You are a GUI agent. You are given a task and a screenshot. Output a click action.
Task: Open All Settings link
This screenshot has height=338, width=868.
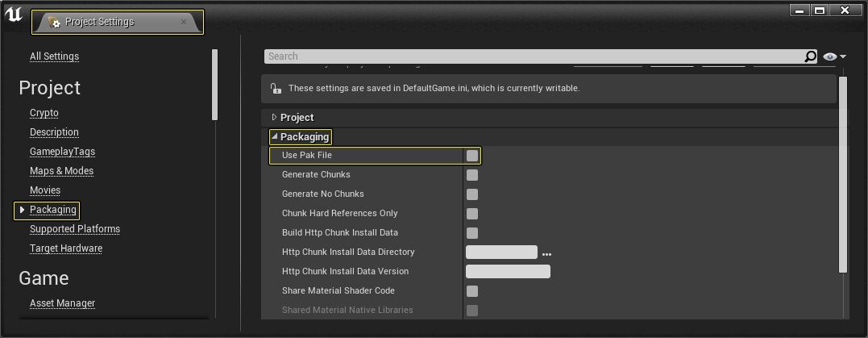click(x=54, y=56)
